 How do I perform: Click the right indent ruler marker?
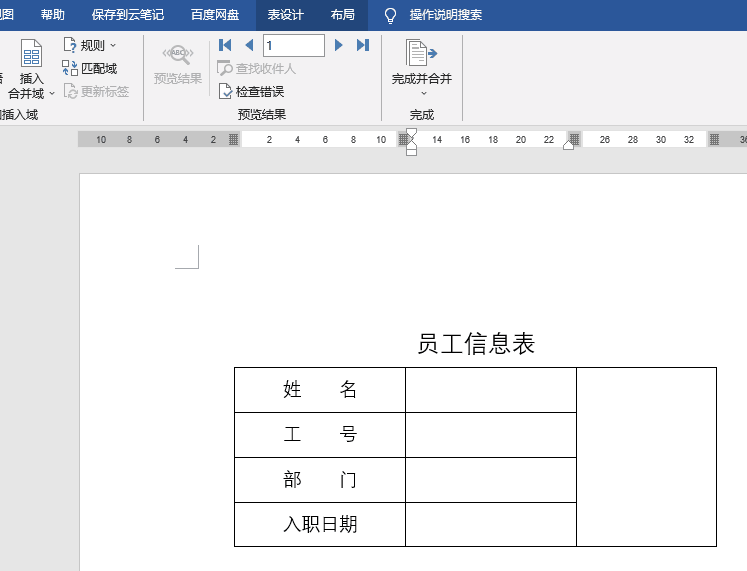click(x=568, y=145)
